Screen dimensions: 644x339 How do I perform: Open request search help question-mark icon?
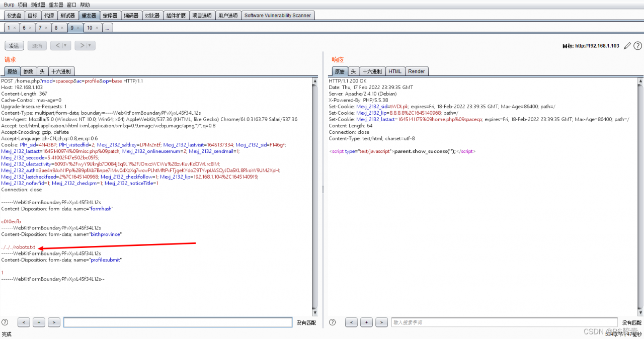click(x=5, y=322)
